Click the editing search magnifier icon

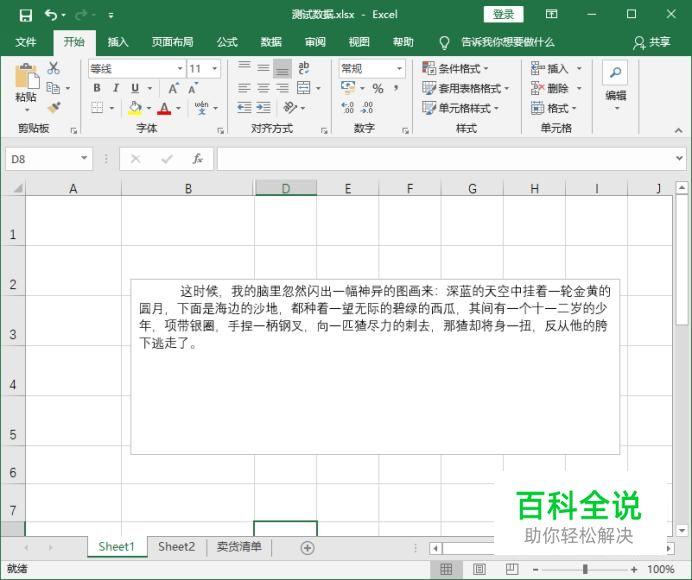(615, 72)
